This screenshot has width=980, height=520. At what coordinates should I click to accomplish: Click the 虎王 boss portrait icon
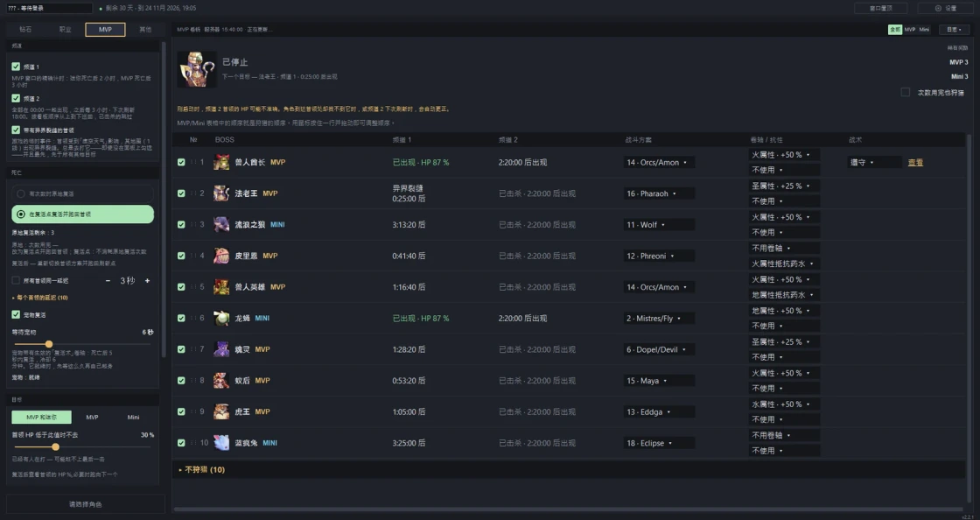click(221, 411)
